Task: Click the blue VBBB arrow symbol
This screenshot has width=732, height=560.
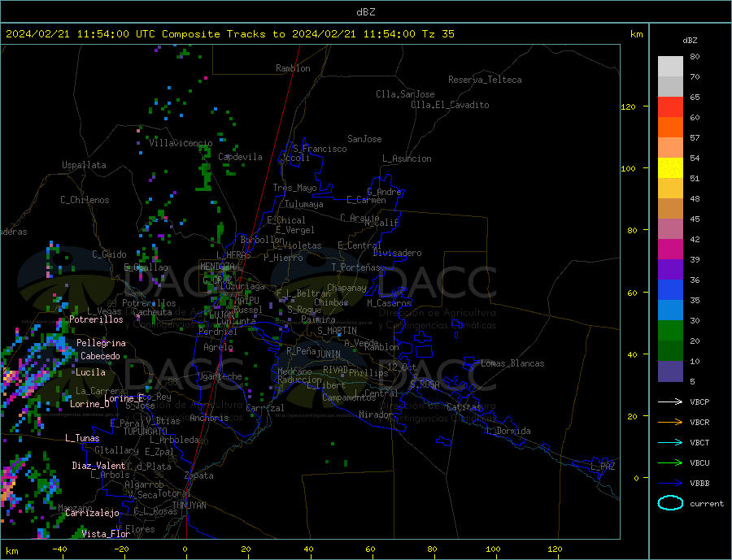Action: pyautogui.click(x=670, y=483)
